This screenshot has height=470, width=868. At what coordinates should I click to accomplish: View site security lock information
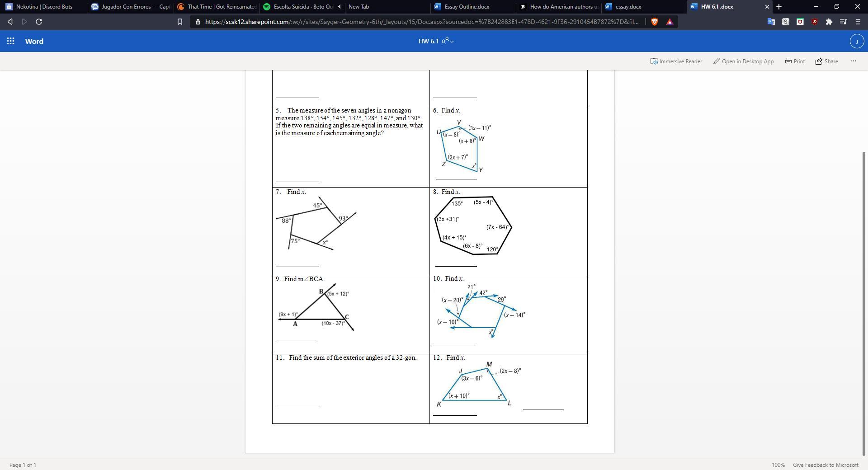pos(198,22)
